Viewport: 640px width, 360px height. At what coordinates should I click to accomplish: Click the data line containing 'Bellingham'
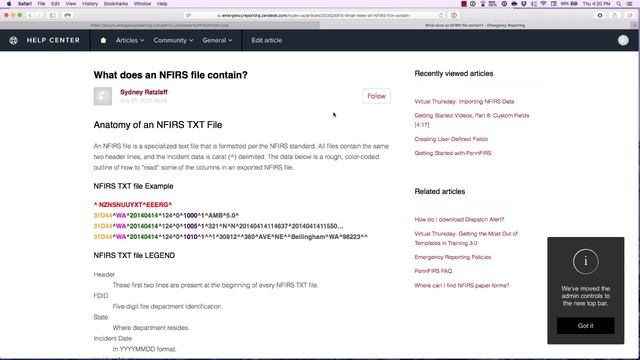pos(231,237)
